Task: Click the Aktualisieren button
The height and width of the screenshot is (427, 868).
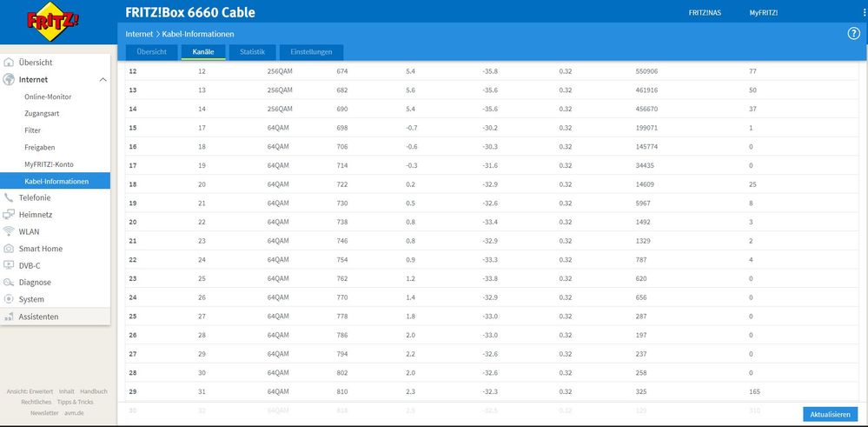Action: click(x=830, y=414)
